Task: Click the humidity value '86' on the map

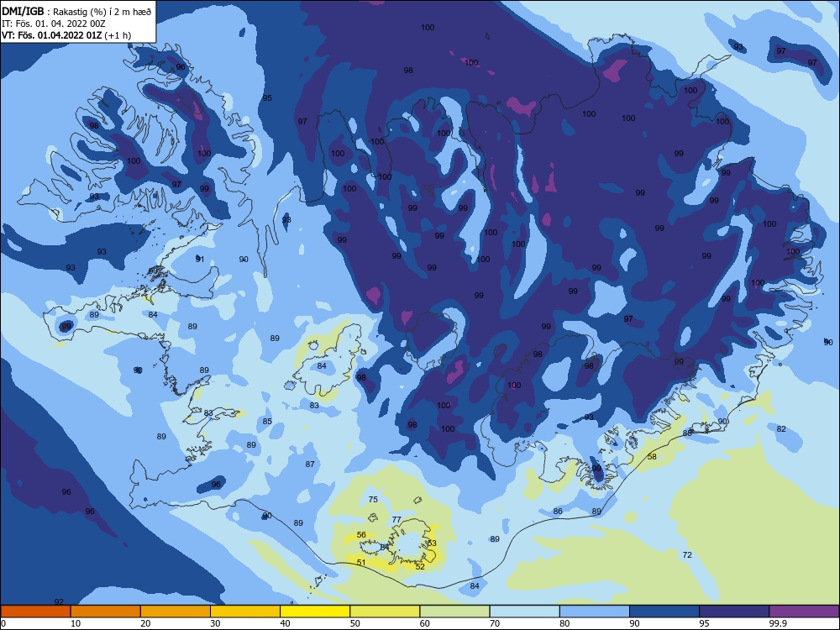Action: click(558, 511)
